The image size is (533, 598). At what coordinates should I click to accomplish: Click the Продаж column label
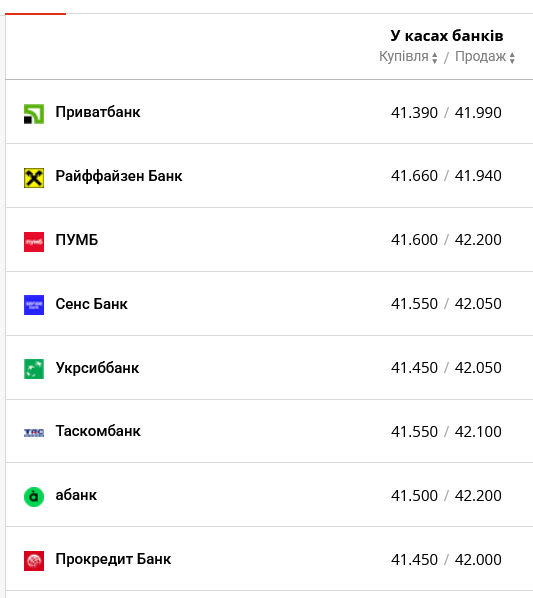coord(480,56)
